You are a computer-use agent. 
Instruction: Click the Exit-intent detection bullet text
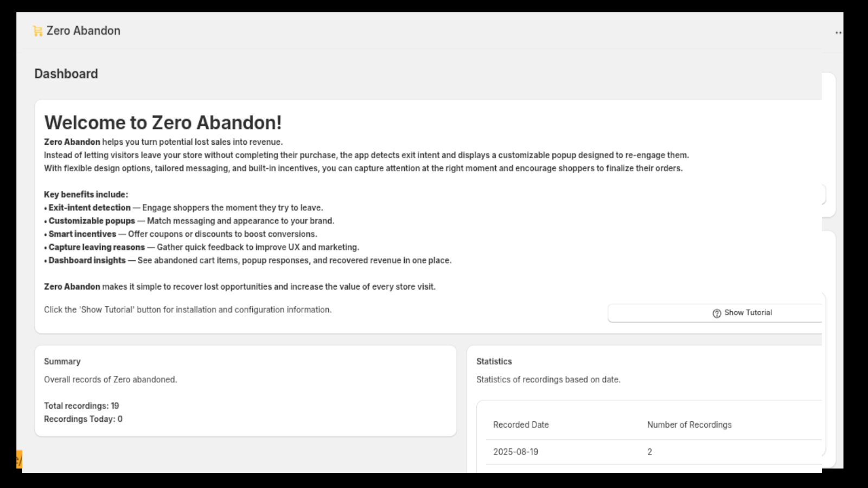click(x=88, y=207)
